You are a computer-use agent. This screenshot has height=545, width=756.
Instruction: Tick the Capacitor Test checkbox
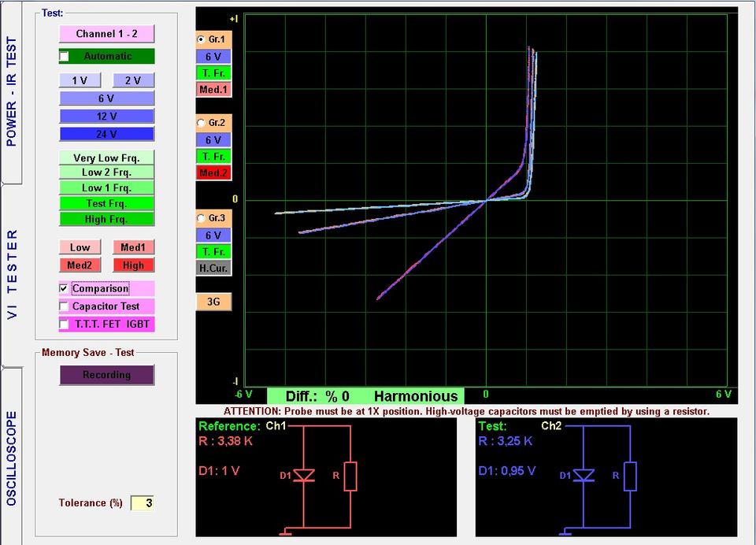tap(64, 306)
